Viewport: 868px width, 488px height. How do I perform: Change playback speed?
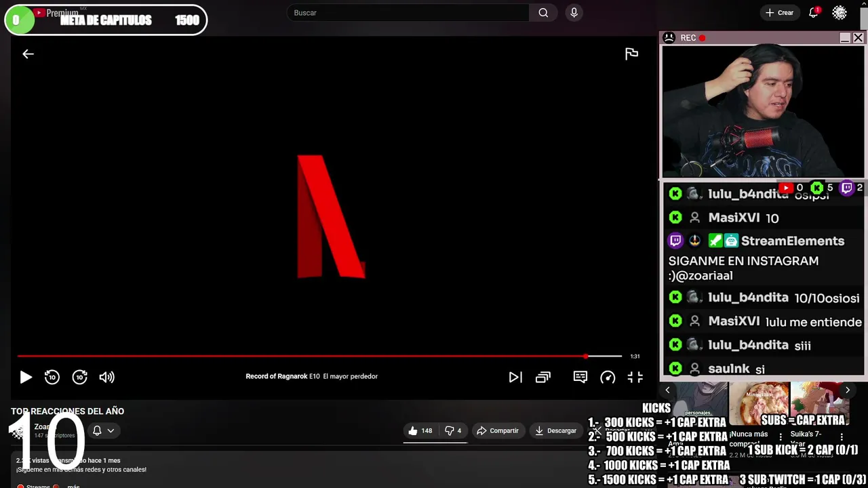click(x=608, y=378)
